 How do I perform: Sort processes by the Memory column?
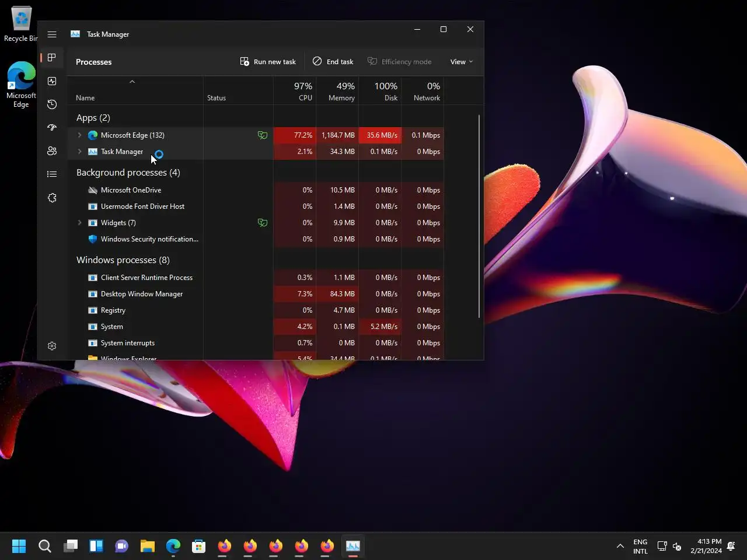(x=337, y=91)
